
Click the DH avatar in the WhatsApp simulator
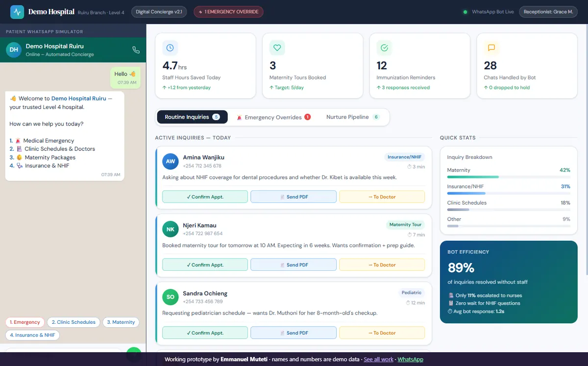(x=14, y=50)
